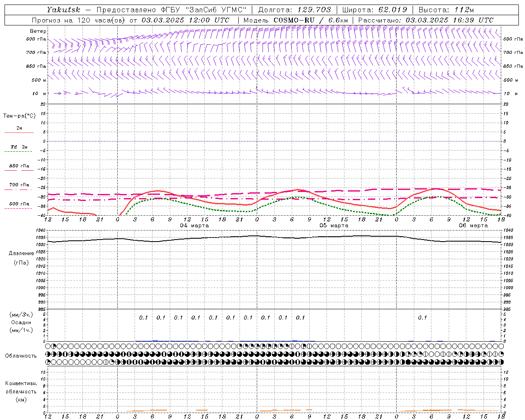Click the 06 марта date label
The image size is (525, 420).
(473, 226)
